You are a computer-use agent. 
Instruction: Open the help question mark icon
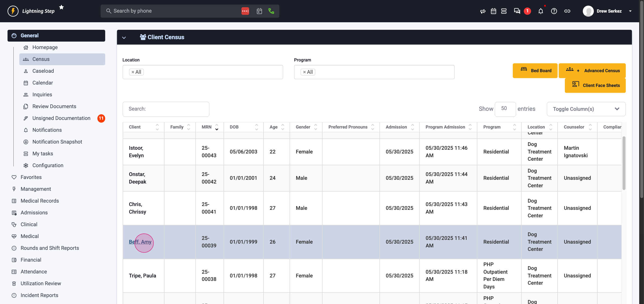point(554,11)
